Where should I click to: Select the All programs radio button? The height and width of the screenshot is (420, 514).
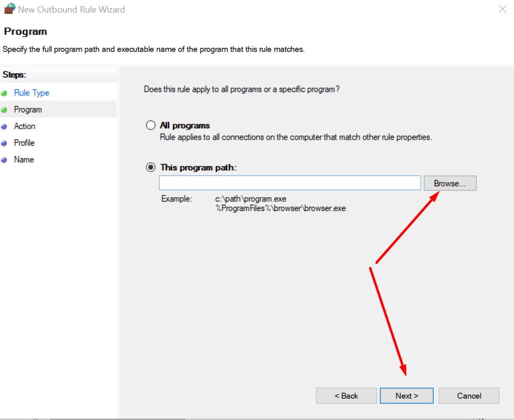151,126
